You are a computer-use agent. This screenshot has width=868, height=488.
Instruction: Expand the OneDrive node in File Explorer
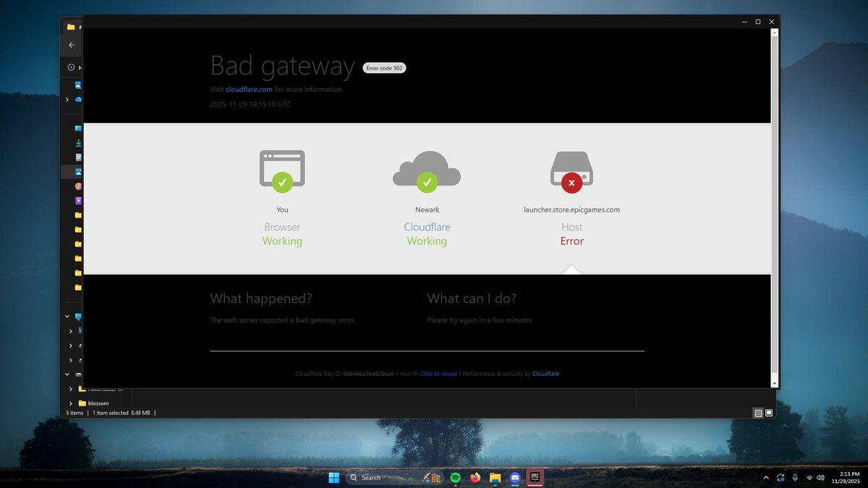click(x=67, y=100)
